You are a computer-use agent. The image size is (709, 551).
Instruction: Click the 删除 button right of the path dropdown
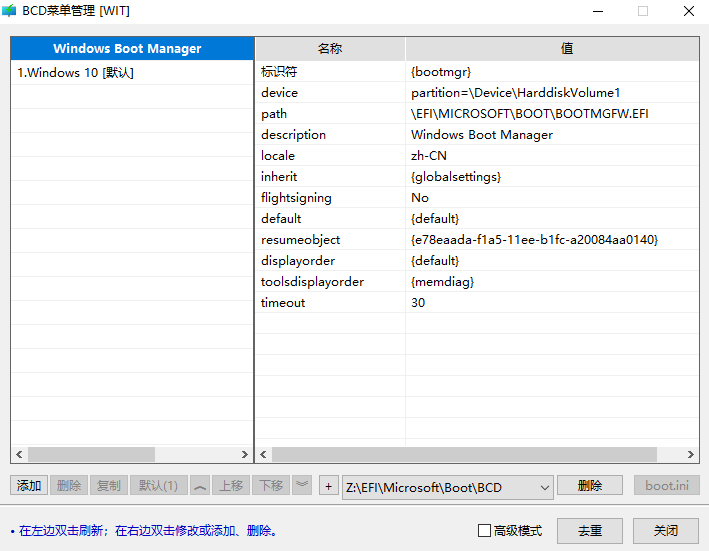[590, 485]
